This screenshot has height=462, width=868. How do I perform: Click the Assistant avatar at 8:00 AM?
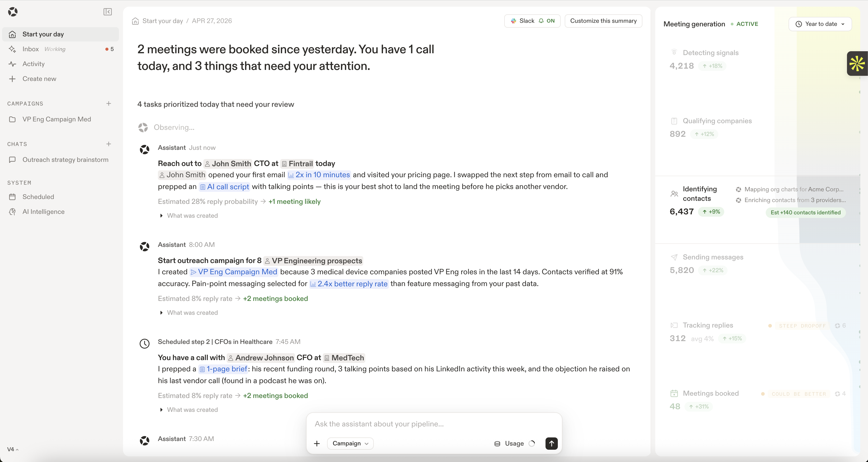(145, 246)
